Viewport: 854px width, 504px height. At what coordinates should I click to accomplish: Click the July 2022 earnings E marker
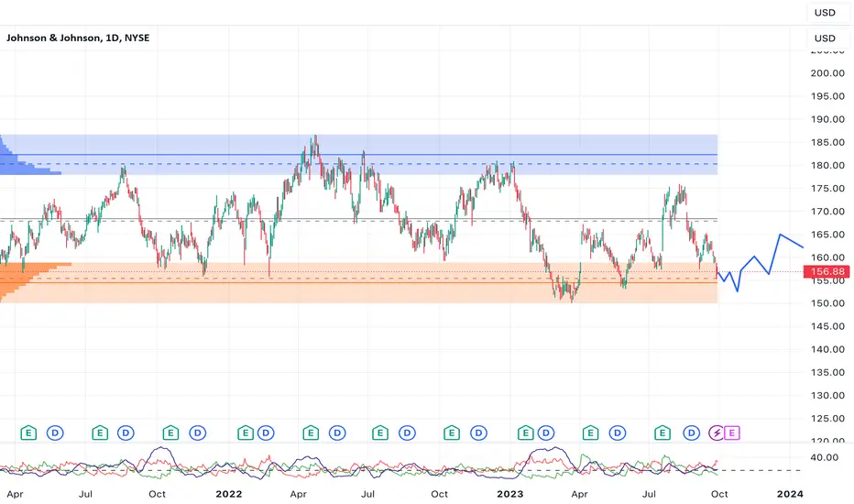pyautogui.click(x=380, y=433)
